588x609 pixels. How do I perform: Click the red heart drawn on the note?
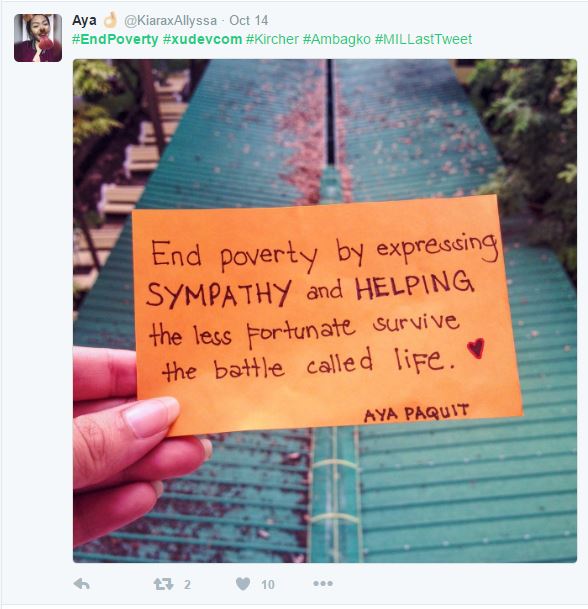(476, 348)
